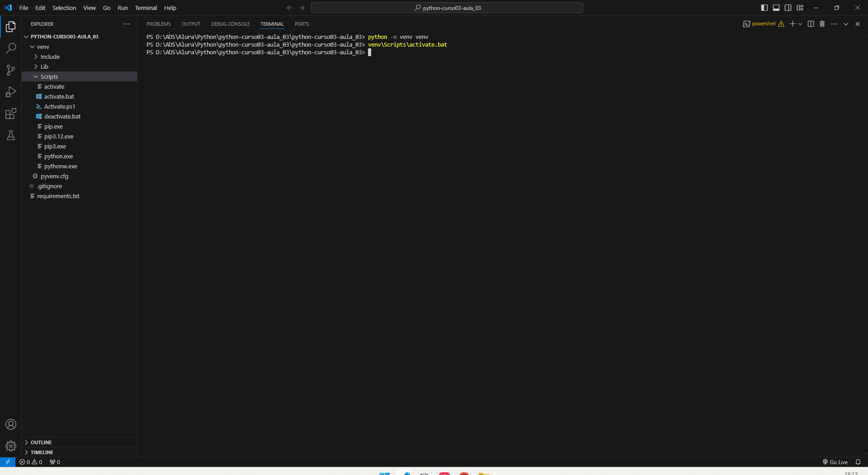Click the command center search box
The width and height of the screenshot is (868, 475).
[x=447, y=8]
